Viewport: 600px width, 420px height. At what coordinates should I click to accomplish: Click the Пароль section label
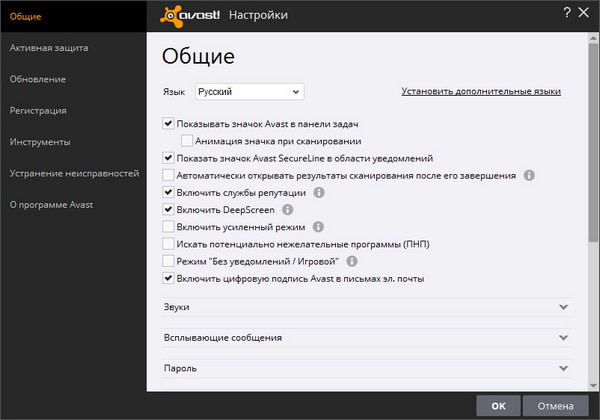click(180, 368)
